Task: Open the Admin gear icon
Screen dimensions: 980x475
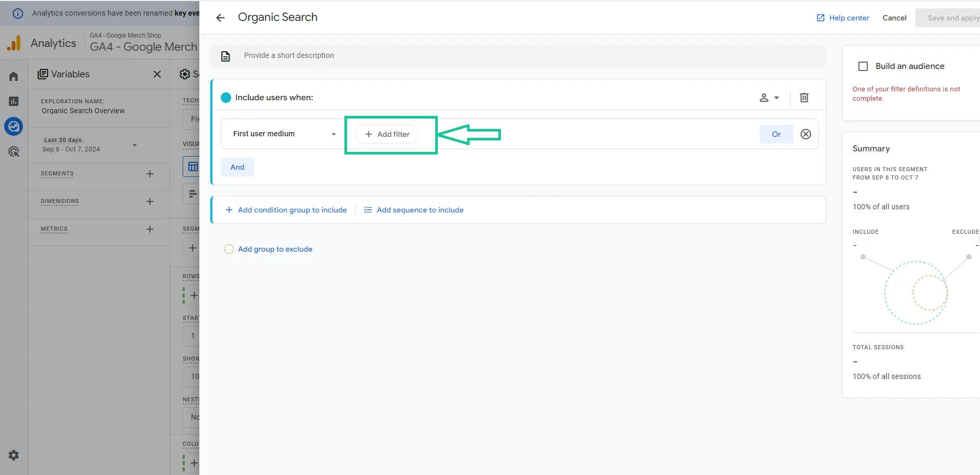Action: (x=14, y=455)
